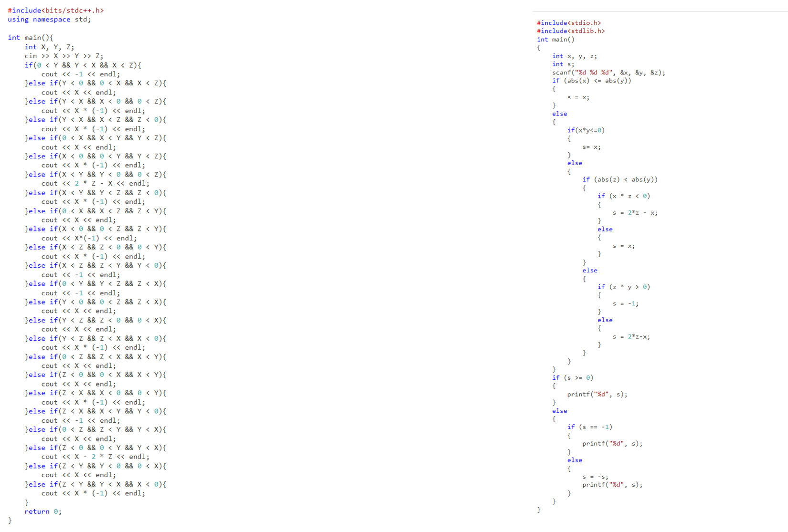The height and width of the screenshot is (532, 788).
Task: Click the '#include<bits/stdc++.h>' line
Action: [55, 10]
